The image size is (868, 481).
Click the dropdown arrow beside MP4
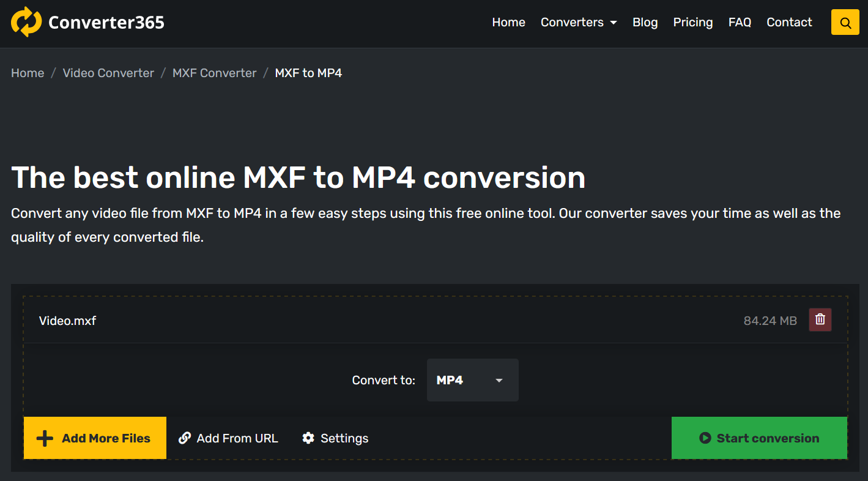coord(499,381)
